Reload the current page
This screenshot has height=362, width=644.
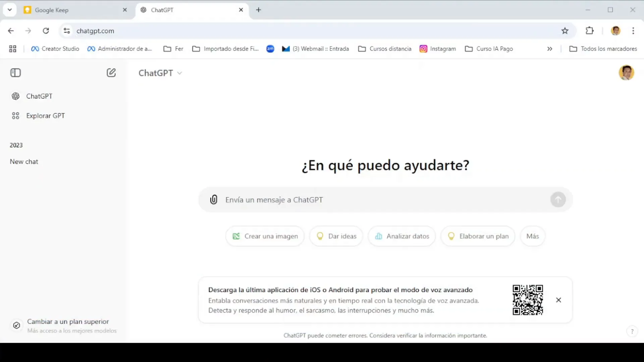pos(46,31)
